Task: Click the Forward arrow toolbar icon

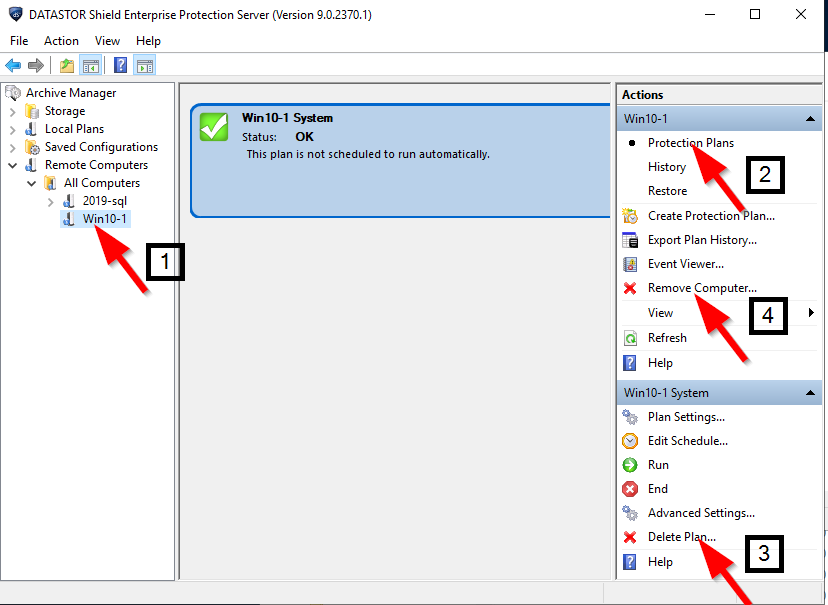Action: (36, 65)
